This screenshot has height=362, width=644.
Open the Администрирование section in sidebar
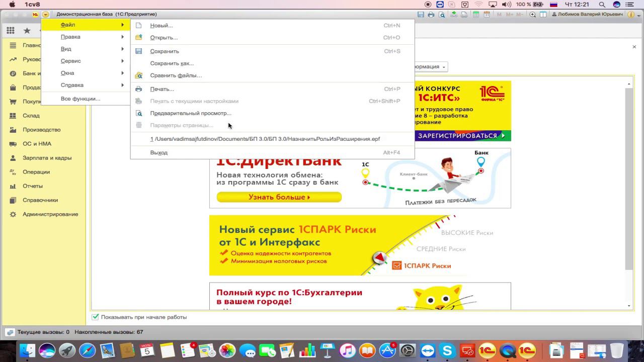tap(50, 214)
